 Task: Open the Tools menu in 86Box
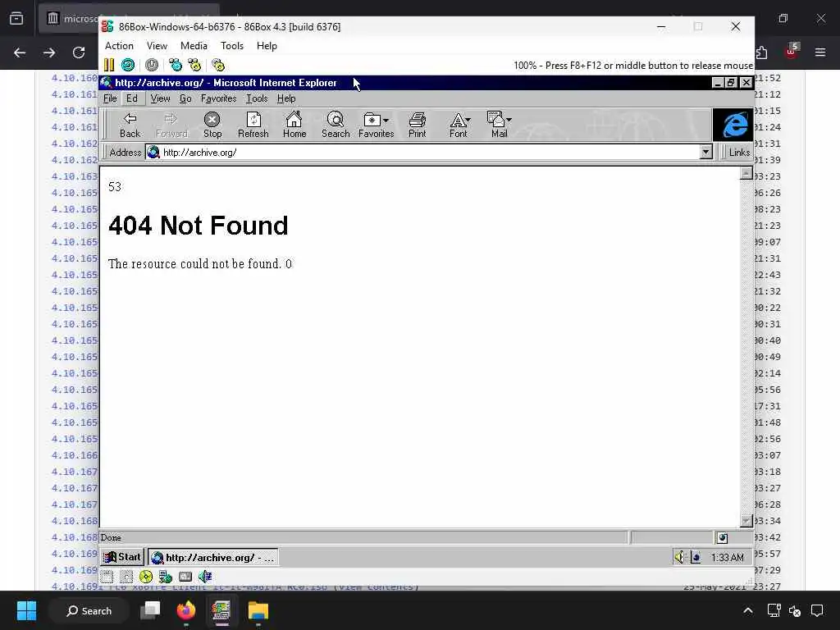tap(232, 46)
